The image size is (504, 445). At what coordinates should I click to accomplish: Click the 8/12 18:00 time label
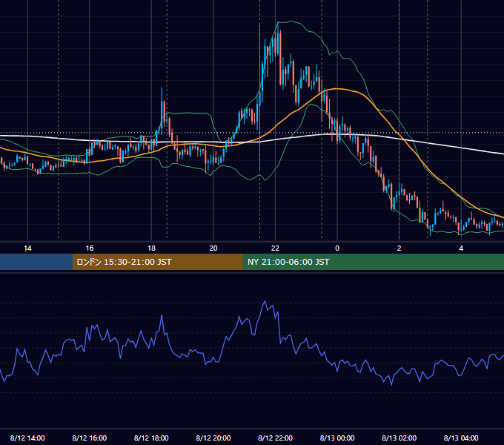coord(151,438)
